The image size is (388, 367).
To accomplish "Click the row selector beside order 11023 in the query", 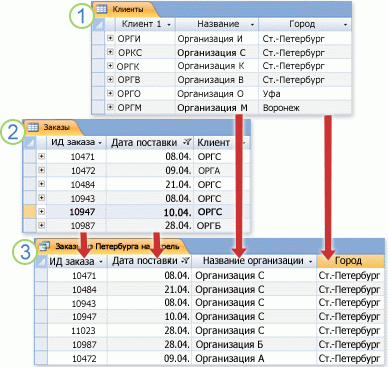I will click(x=41, y=330).
